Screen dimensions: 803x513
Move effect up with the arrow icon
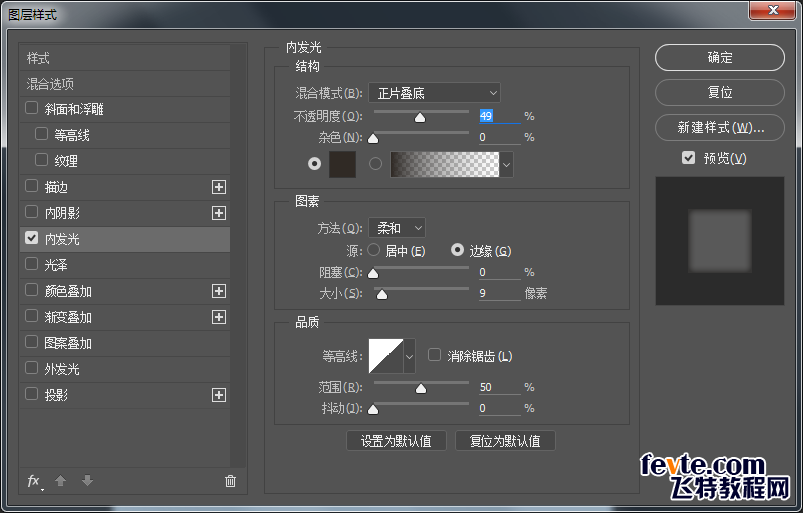[x=60, y=481]
